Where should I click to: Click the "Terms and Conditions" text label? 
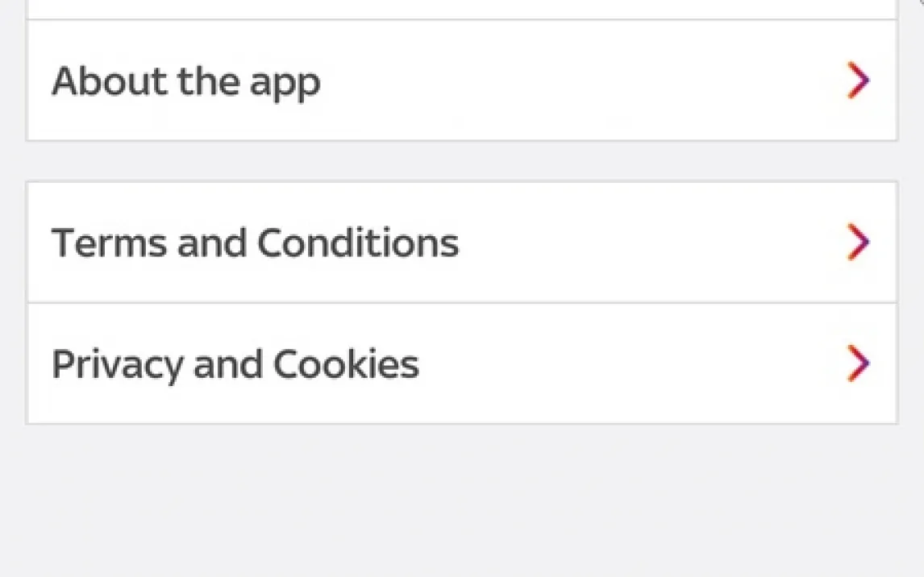coord(255,243)
